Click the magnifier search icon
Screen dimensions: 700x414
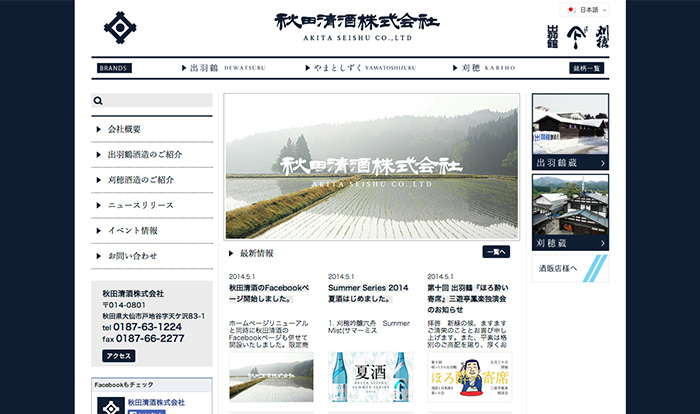click(x=99, y=101)
